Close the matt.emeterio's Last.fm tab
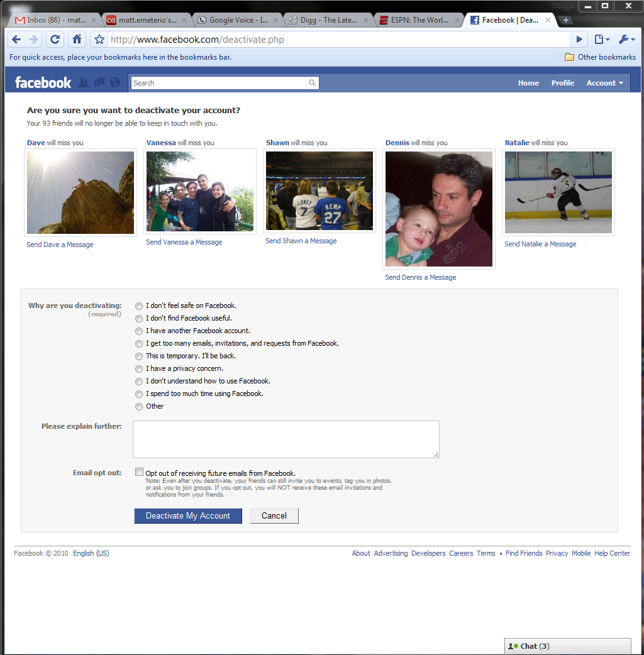Screen dimensions: 644x655 (x=184, y=20)
